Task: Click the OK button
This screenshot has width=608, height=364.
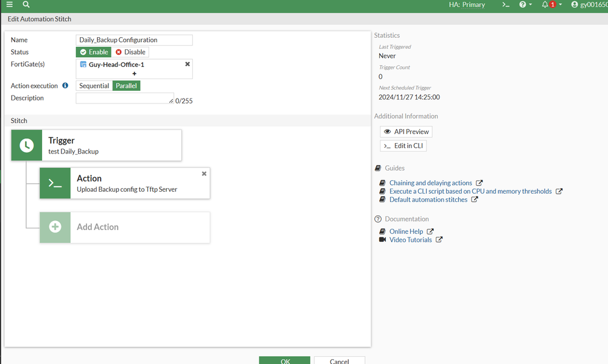Action: (285, 360)
